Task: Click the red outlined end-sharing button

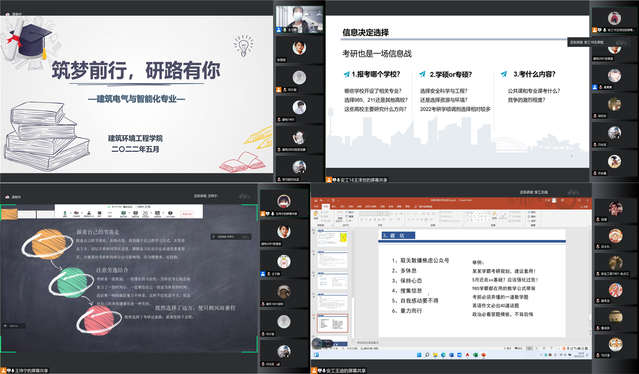Action: point(187,214)
